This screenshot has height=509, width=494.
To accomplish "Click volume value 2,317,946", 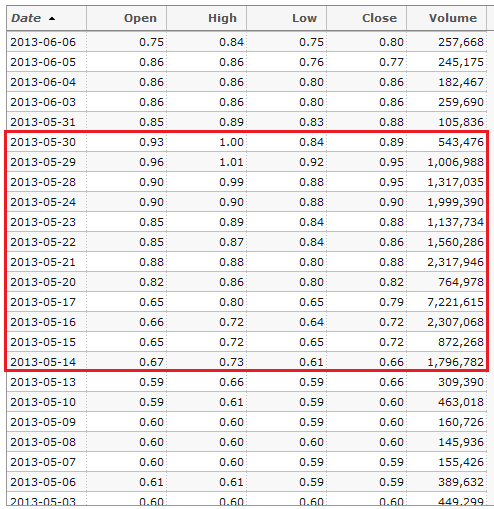I will 455,262.
